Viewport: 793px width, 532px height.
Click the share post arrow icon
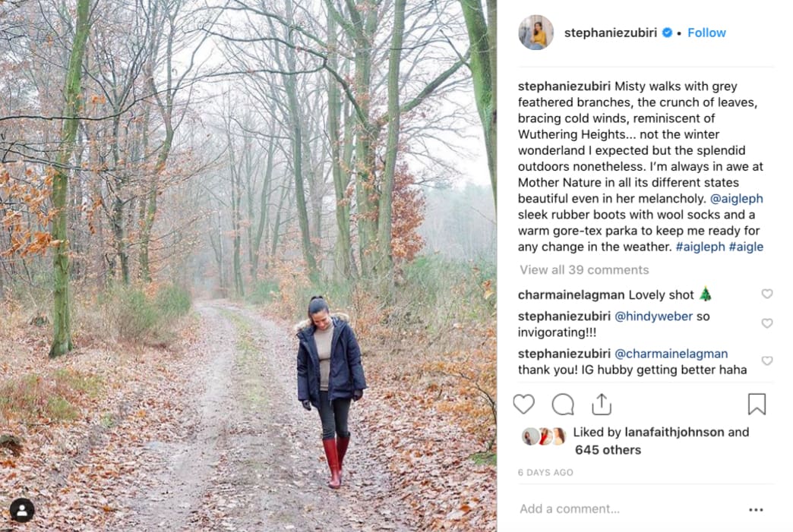point(602,404)
